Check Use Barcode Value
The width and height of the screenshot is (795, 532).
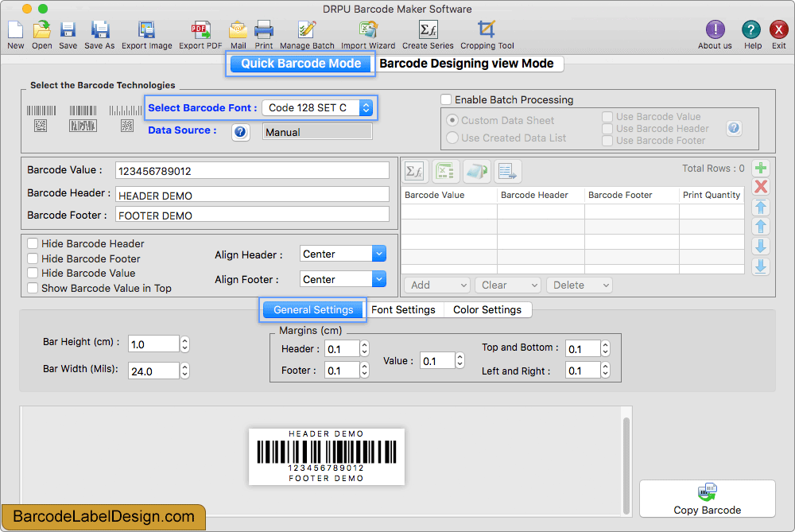607,117
